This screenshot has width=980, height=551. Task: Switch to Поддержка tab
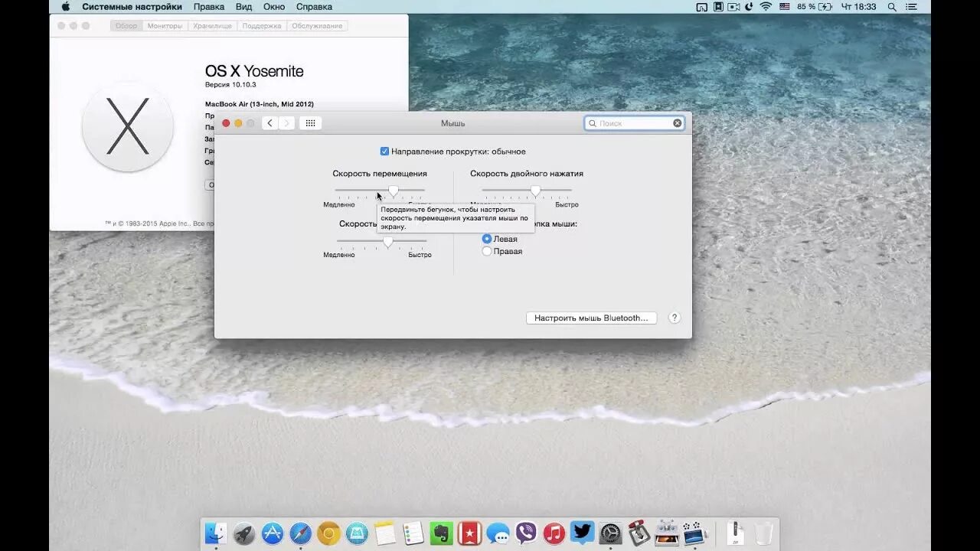[262, 26]
